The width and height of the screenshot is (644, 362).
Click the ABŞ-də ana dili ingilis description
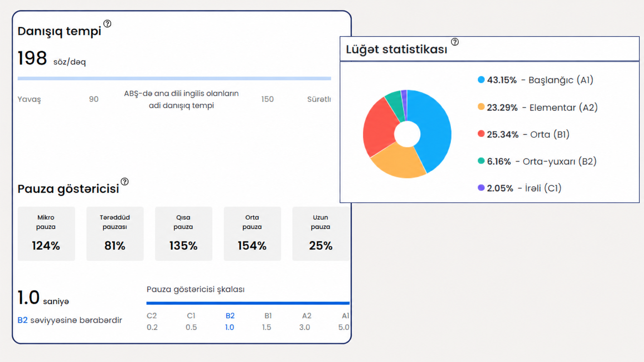(x=181, y=99)
